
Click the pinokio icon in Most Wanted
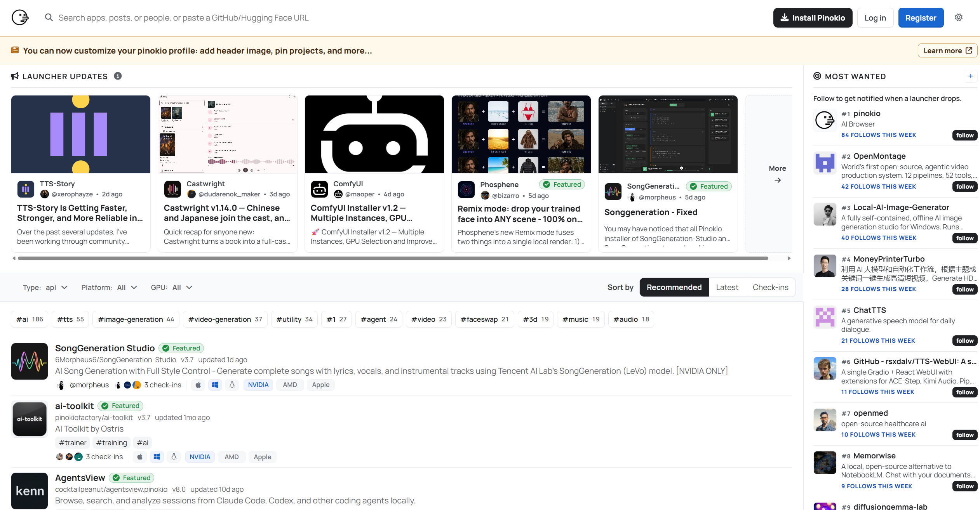pos(825,120)
